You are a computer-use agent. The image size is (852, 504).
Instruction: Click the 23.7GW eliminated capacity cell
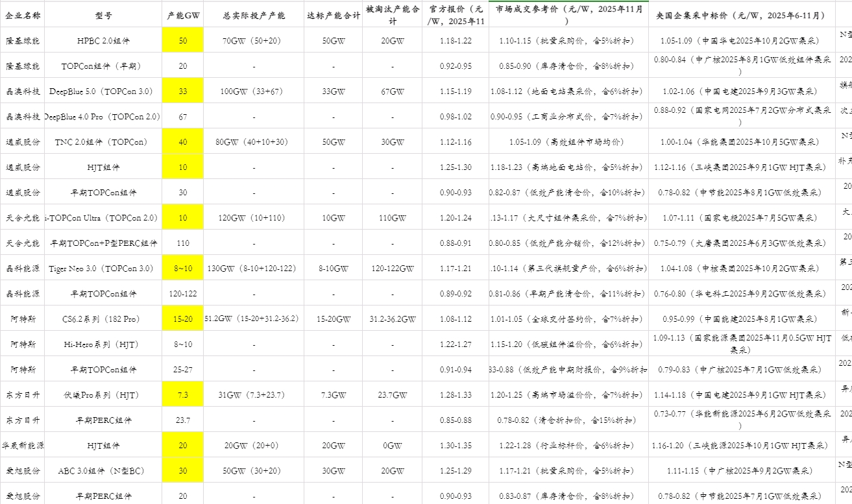pyautogui.click(x=393, y=394)
